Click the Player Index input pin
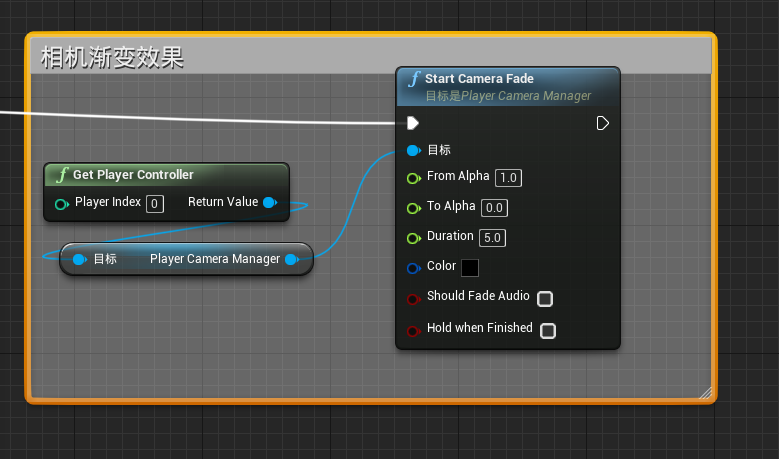 click(62, 204)
